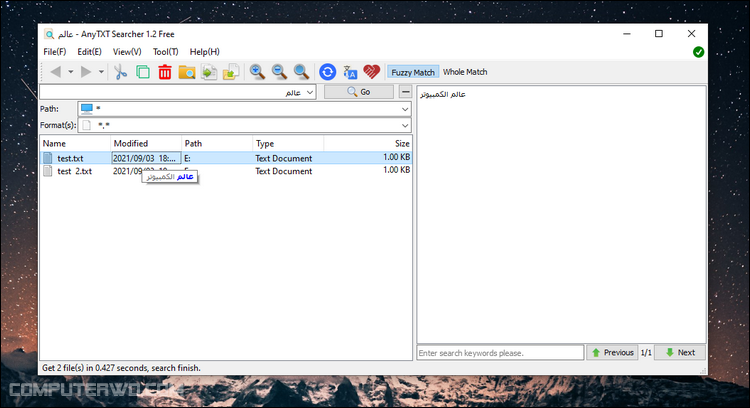Click the preview keyword search field
Image resolution: width=750 pixels, height=408 pixels.
(x=500, y=353)
